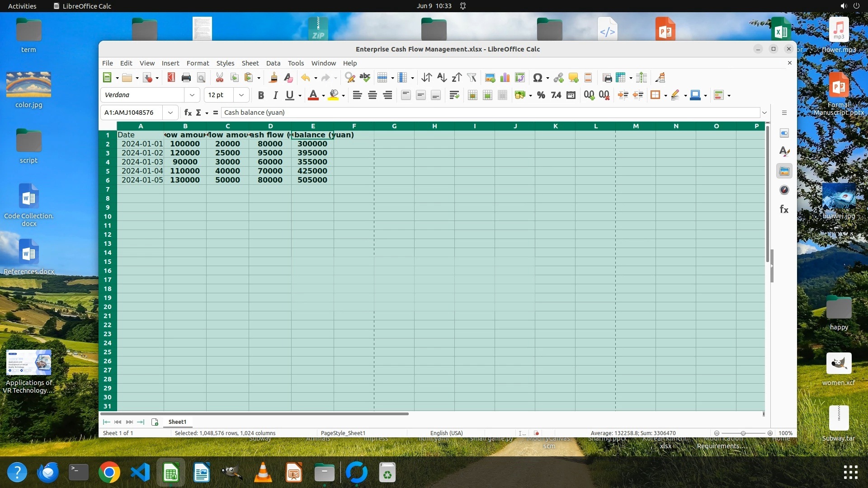The image size is (868, 488).
Task: Expand the Verdana font name dropdown
Action: tap(192, 95)
